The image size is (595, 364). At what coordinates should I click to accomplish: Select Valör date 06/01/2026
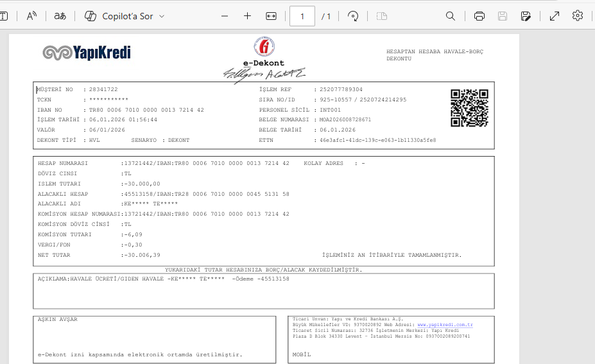point(107,130)
